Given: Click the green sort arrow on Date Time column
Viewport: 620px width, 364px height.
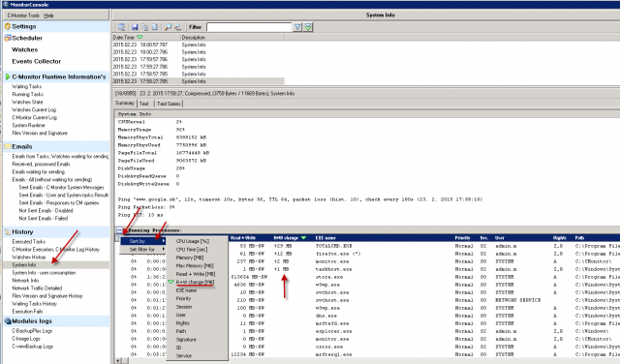Looking at the screenshot, I should click(139, 37).
